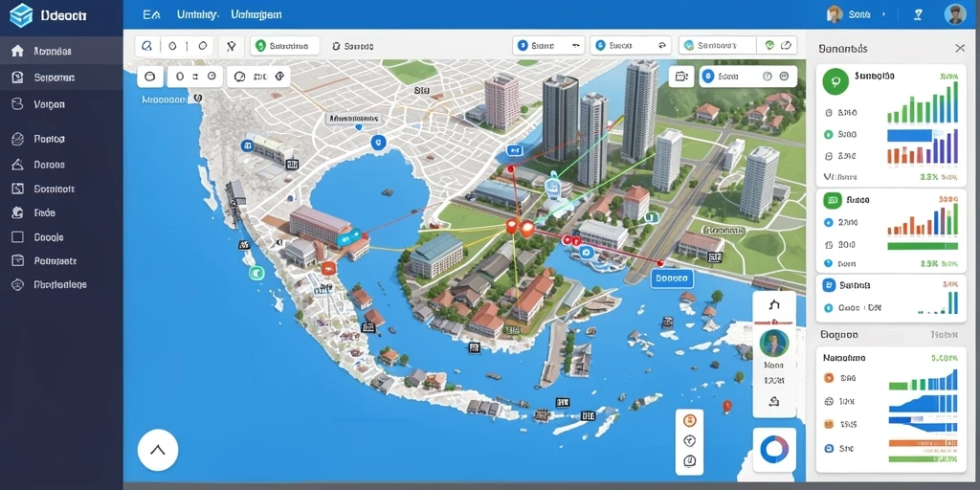This screenshot has width=980, height=490.
Task: Click the camera icon on the map
Action: [681, 77]
